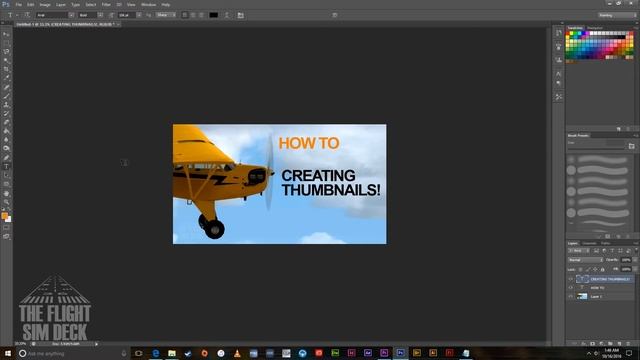This screenshot has width=640, height=360.
Task: Open the Window menu
Action: tap(148, 4)
